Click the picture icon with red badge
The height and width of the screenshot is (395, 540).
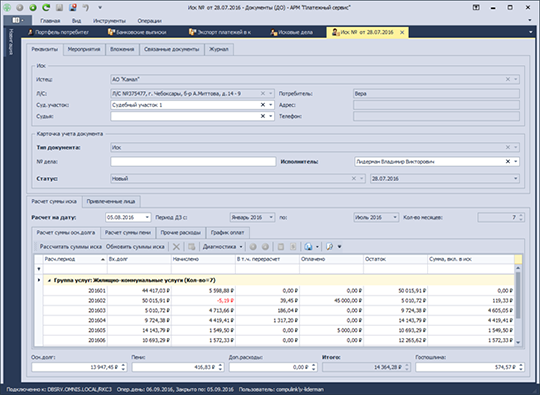[x=72, y=7]
